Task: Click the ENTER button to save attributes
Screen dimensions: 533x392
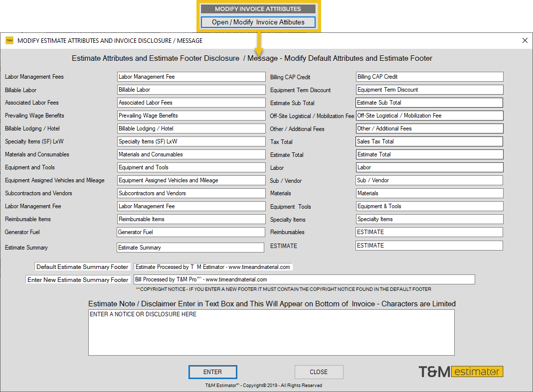Action: (213, 372)
